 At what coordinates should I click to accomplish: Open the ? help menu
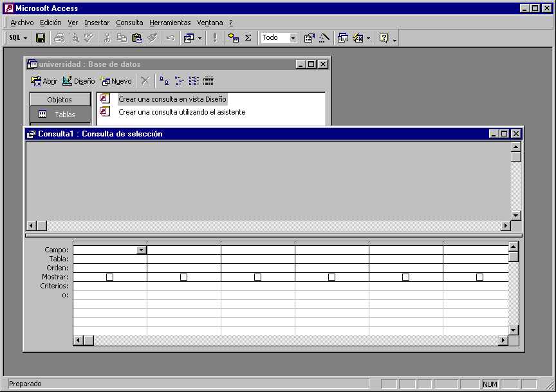click(231, 23)
